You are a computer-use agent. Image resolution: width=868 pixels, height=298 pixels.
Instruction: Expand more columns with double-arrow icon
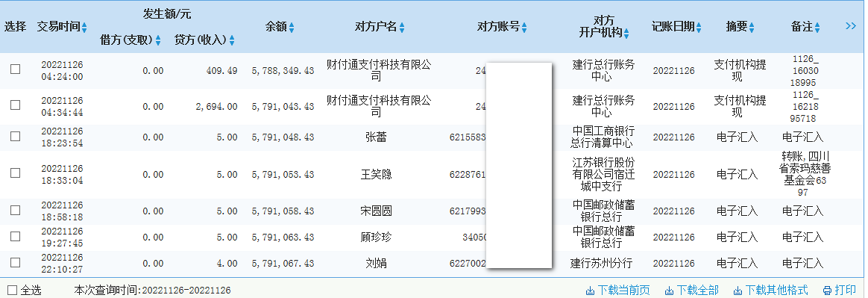pyautogui.click(x=852, y=26)
